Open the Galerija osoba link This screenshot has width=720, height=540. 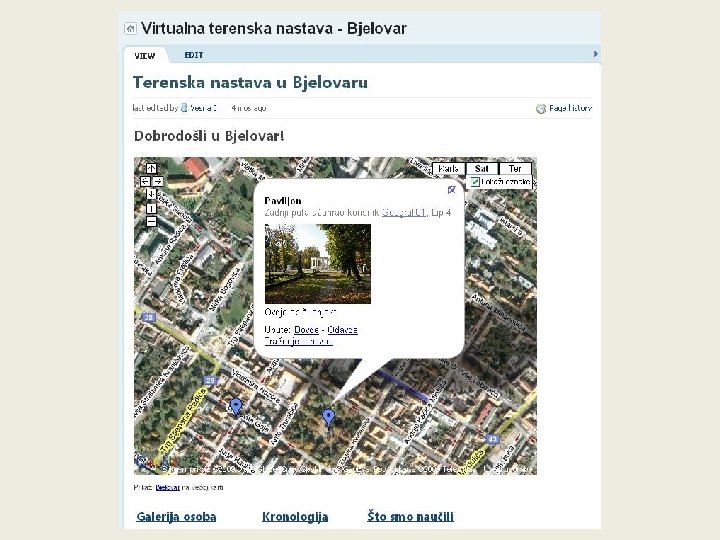tap(176, 517)
